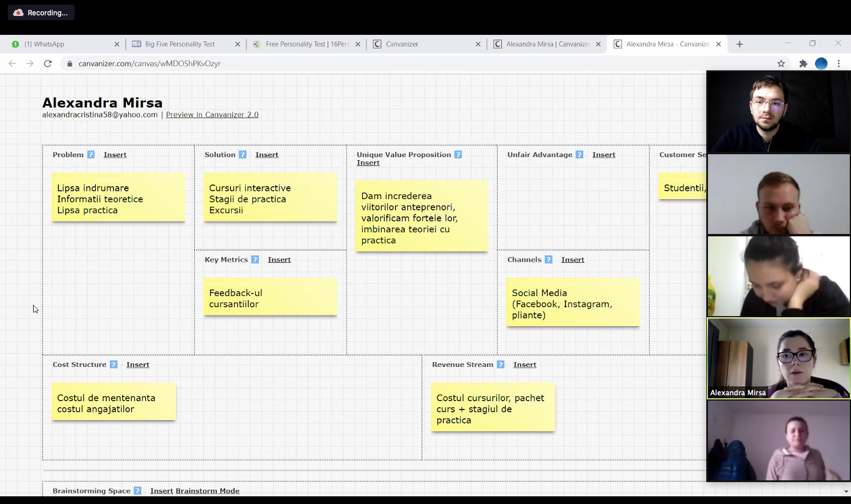Close the Free Personality Test tab
The height and width of the screenshot is (504, 851).
pos(358,44)
